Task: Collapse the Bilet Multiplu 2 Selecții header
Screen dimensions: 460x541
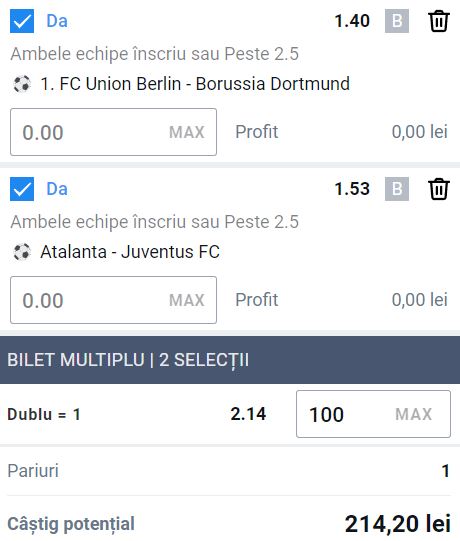Action: coord(230,360)
